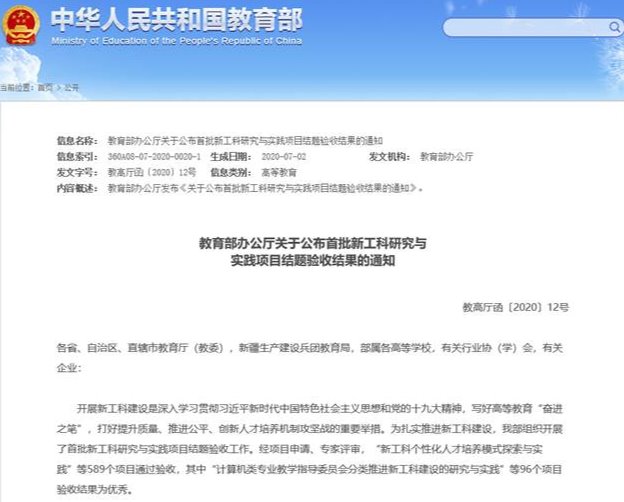Click the Great Wall banner image in header

coord(500,36)
